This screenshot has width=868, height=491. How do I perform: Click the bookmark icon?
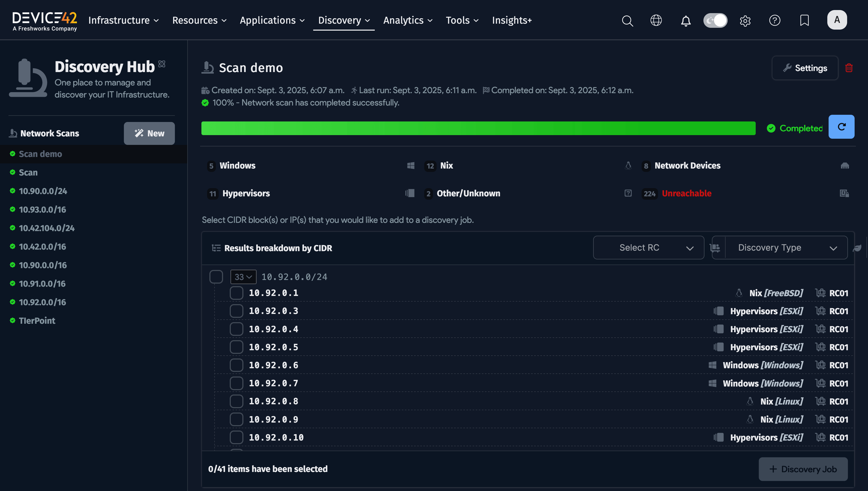click(804, 21)
